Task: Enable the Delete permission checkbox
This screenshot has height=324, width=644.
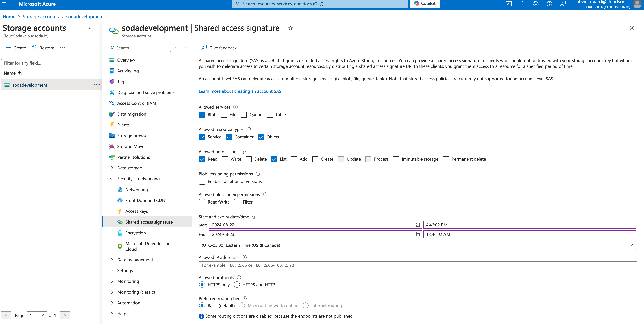Action: tap(249, 159)
